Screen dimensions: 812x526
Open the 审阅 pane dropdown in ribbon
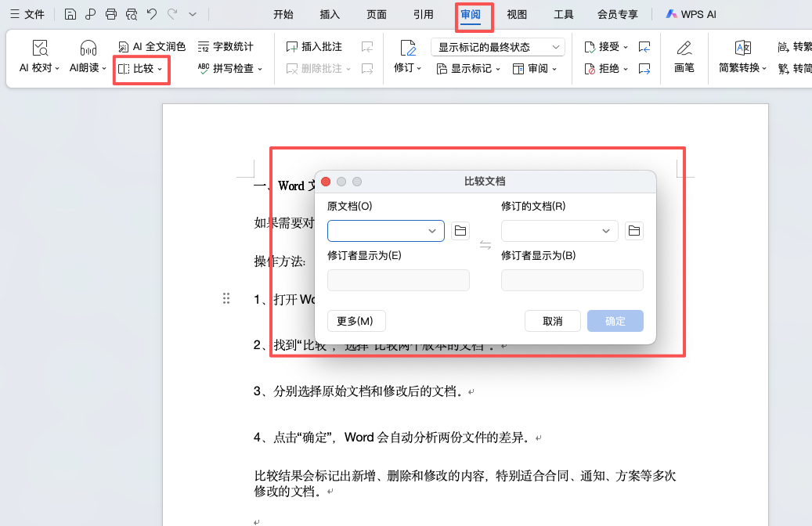point(535,68)
